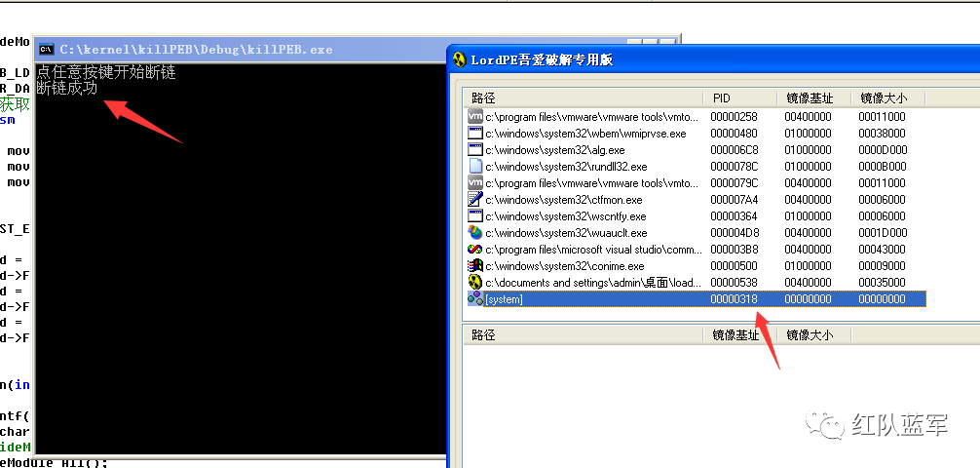
Task: Click the vmware icon in the PID 0000079C row
Action: (475, 182)
